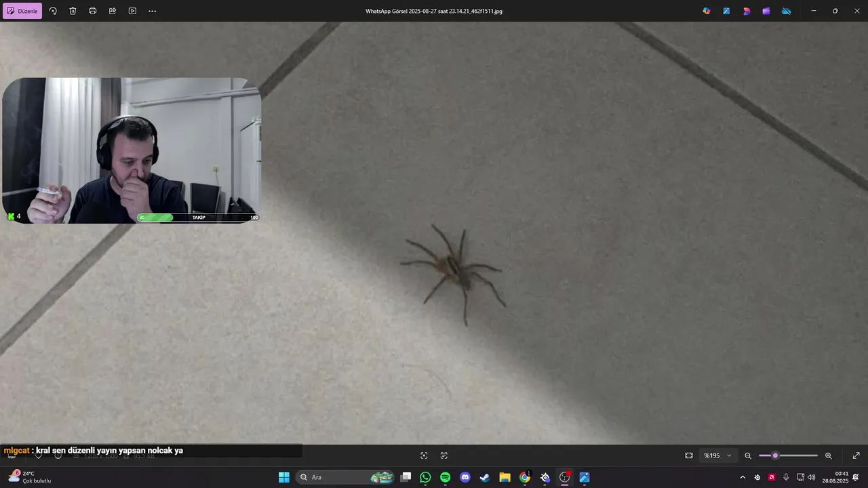Zoom in using the plus magnifier
This screenshot has width=868, height=488.
829,455
